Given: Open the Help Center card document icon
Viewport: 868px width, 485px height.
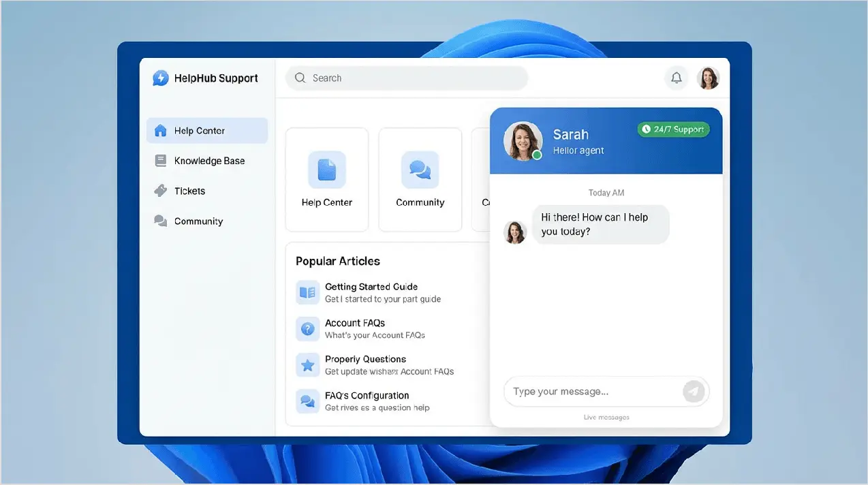Looking at the screenshot, I should pyautogui.click(x=327, y=170).
